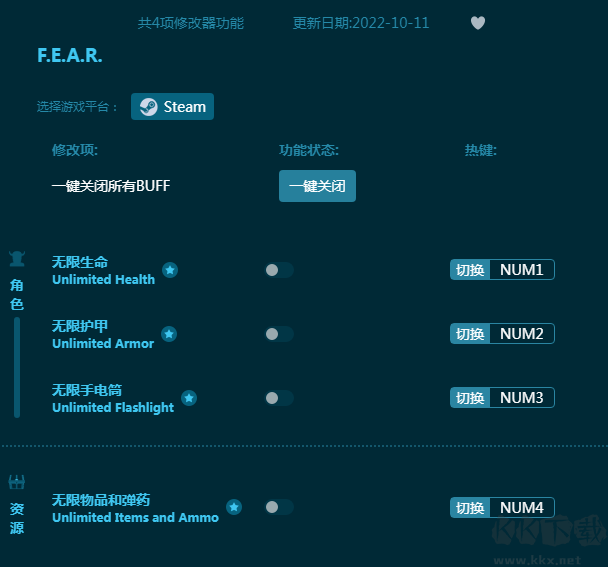Turn on the Unlimited Armor switch
This screenshot has height=567, width=608.
pyautogui.click(x=279, y=334)
